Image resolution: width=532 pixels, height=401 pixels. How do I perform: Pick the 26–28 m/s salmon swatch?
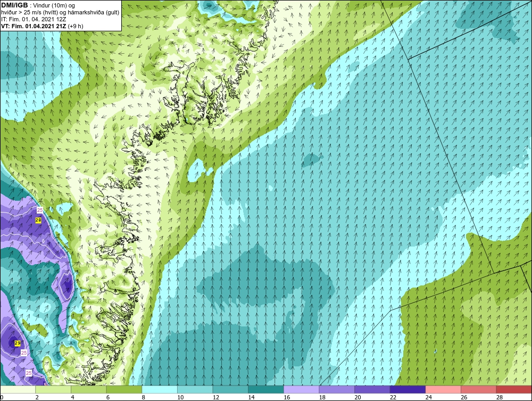[478, 389]
